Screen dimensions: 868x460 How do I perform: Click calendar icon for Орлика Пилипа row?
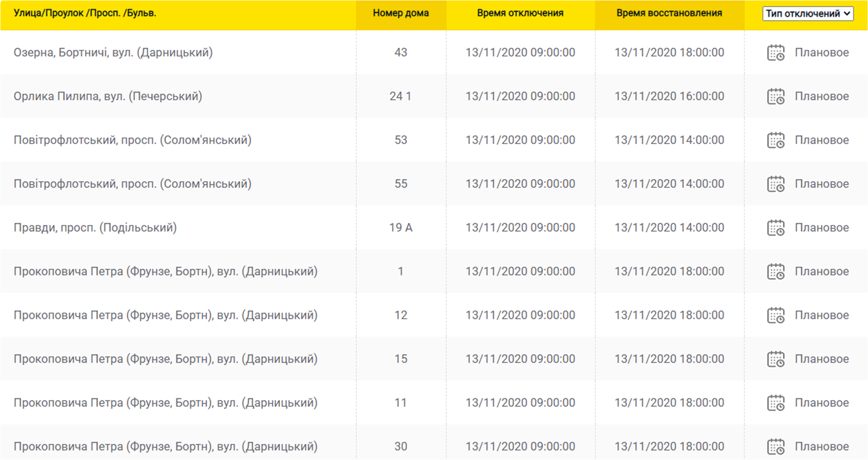(775, 97)
